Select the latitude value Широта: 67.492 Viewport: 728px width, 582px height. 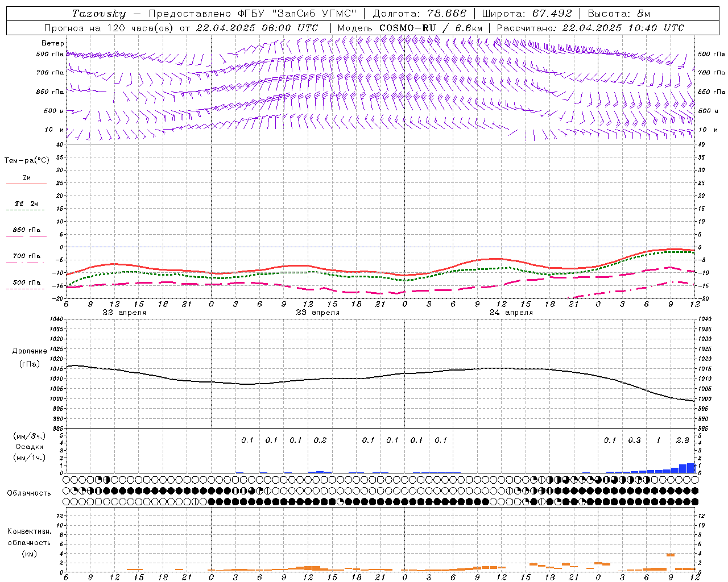tap(527, 14)
